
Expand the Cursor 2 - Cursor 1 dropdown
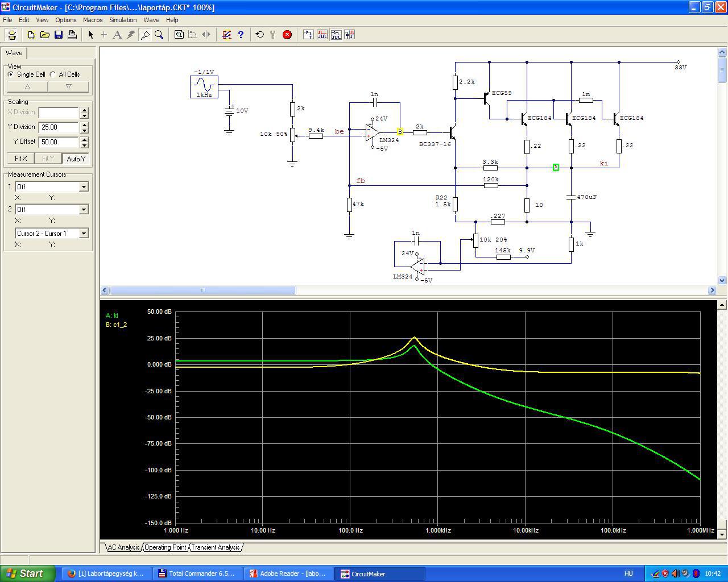(84, 234)
